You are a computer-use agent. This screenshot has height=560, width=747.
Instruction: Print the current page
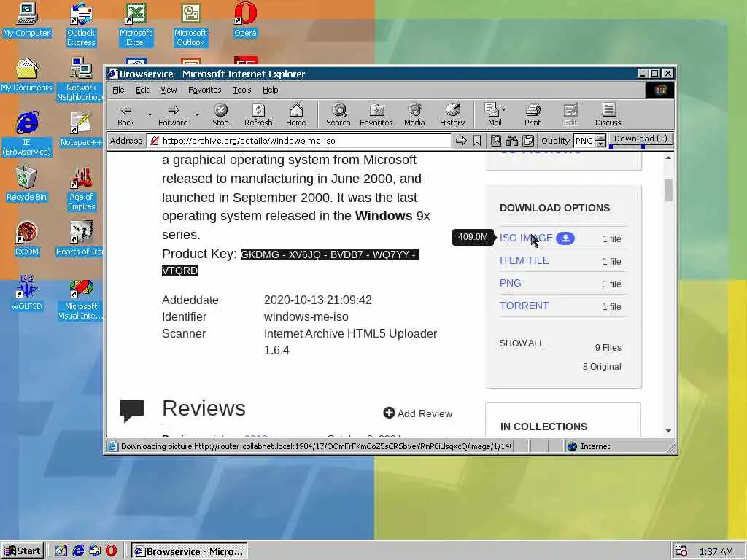[533, 114]
